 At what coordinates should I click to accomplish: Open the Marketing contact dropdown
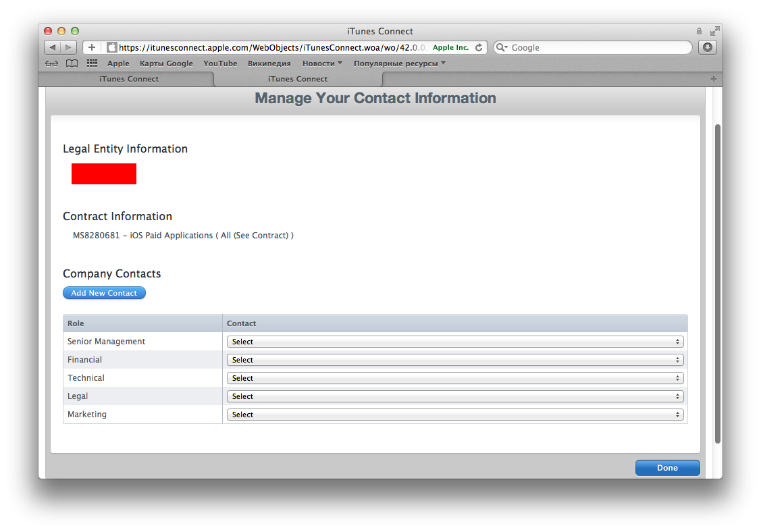[455, 415]
